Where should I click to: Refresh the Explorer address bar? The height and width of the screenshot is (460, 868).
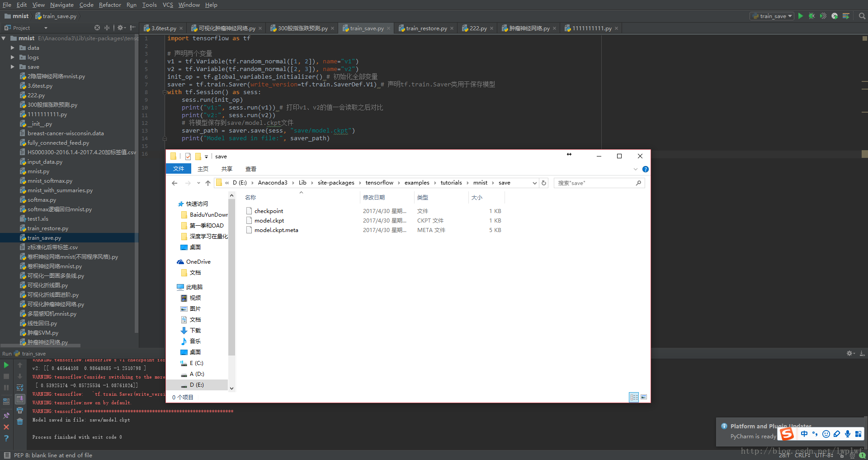pos(544,183)
